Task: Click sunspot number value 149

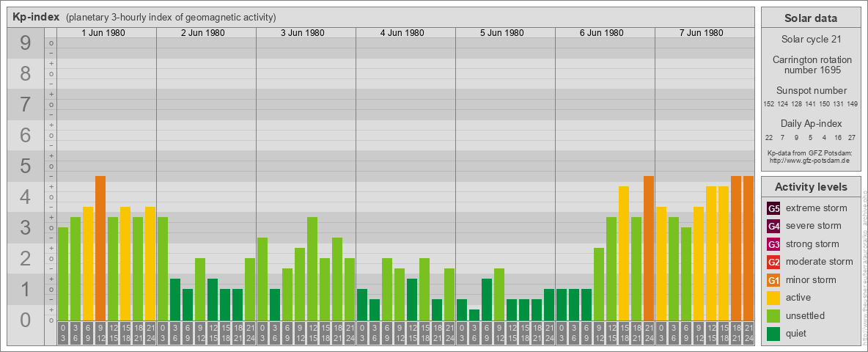Action: [x=853, y=104]
